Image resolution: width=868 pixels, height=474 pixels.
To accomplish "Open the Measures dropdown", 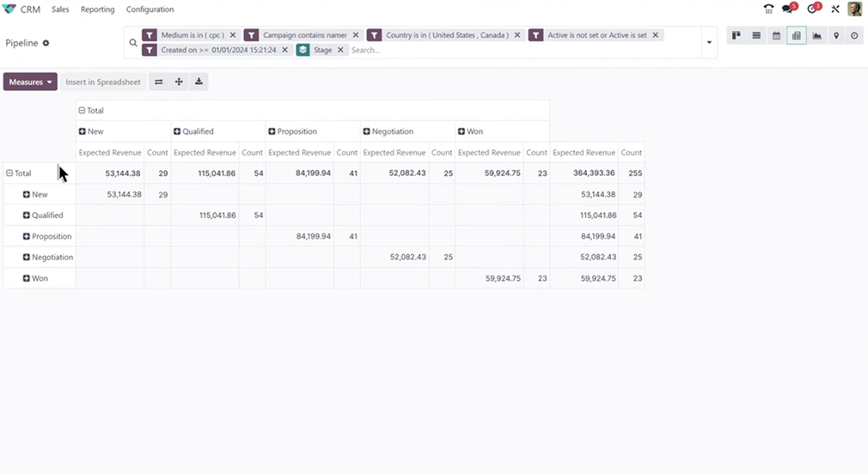I will (x=30, y=82).
